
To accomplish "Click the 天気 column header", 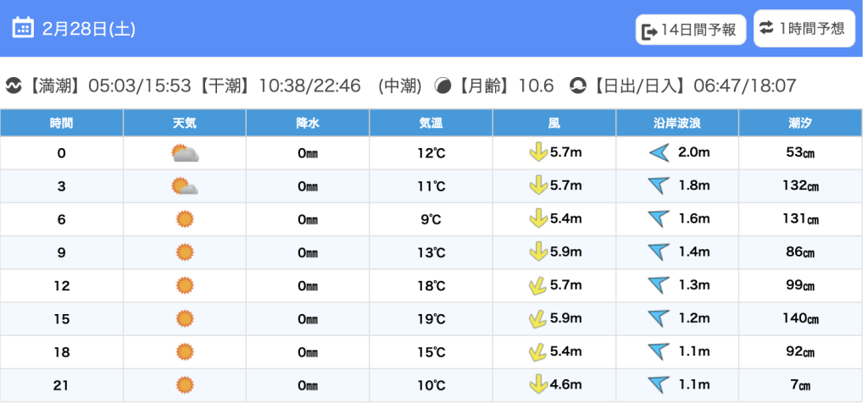I will coord(184,123).
